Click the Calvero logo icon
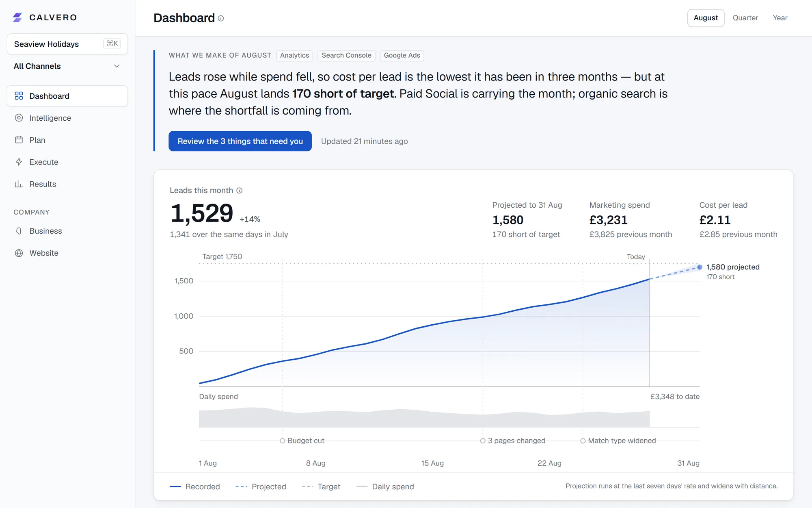 (17, 17)
